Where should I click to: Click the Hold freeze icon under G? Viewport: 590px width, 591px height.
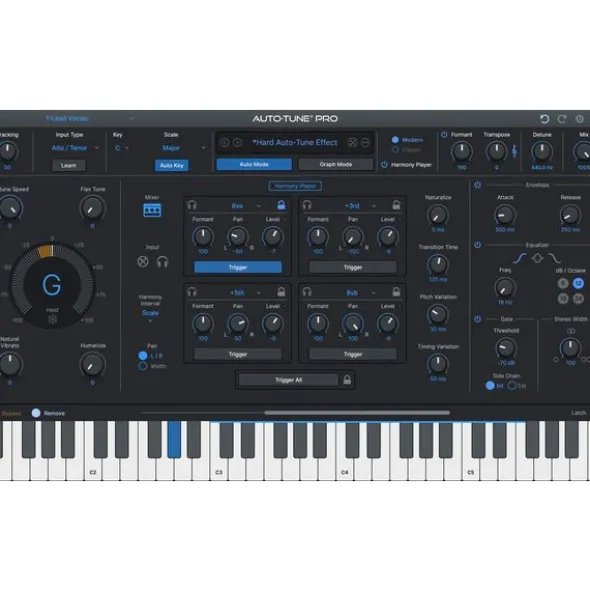(x=52, y=319)
